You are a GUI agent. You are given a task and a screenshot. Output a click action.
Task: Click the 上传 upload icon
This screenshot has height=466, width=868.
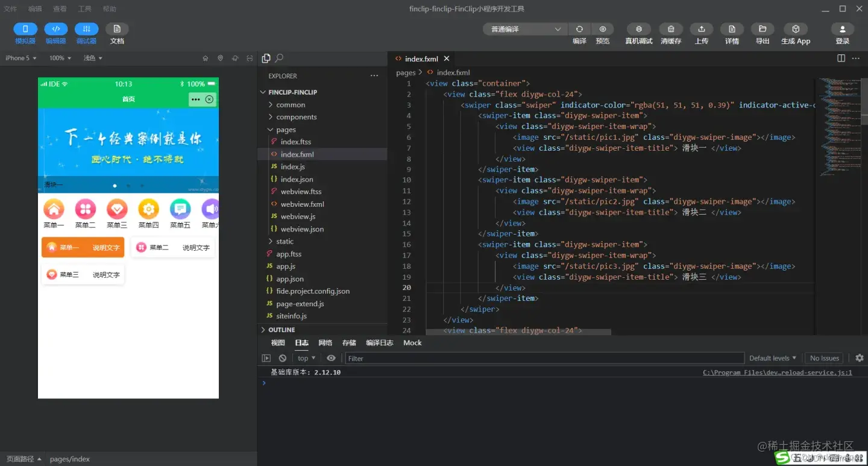(701, 29)
